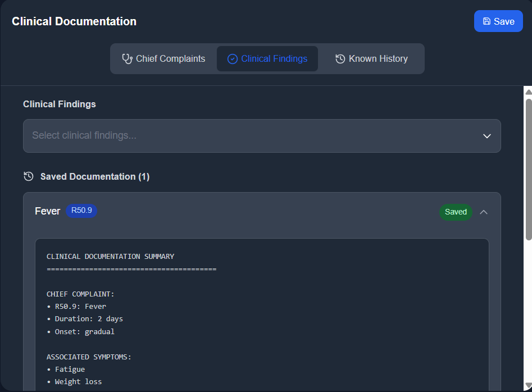This screenshot has height=392, width=532.
Task: Collapse the Fever documentation card
Action: [484, 212]
